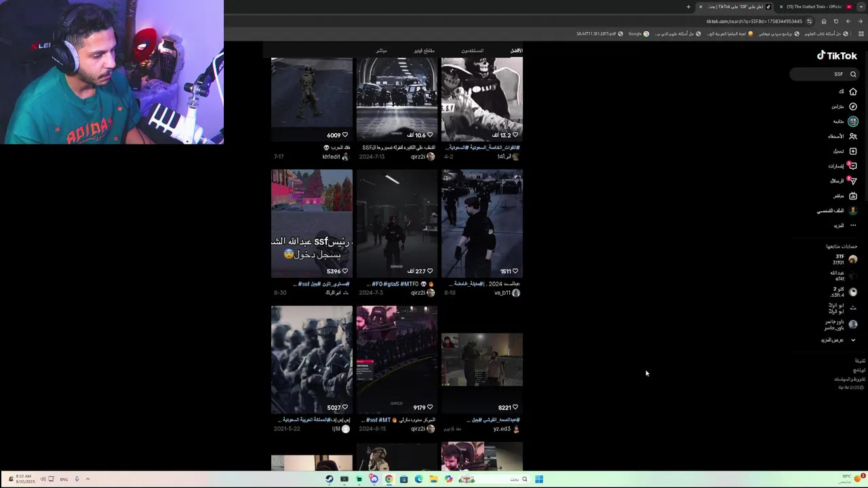
Task: Open the Activity notifications icon with badge
Action: tap(853, 166)
